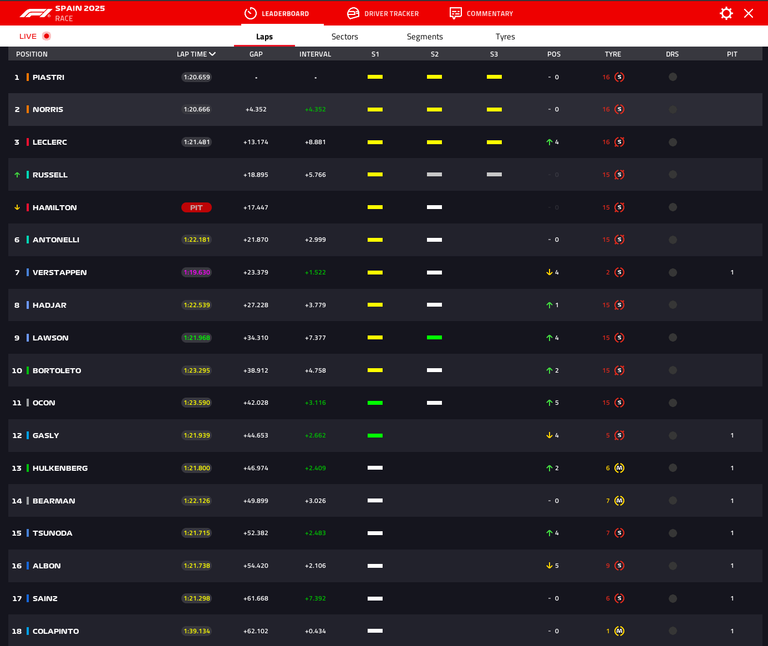The width and height of the screenshot is (768, 646).
Task: Click Verstappen's positions lost arrow
Action: point(549,272)
